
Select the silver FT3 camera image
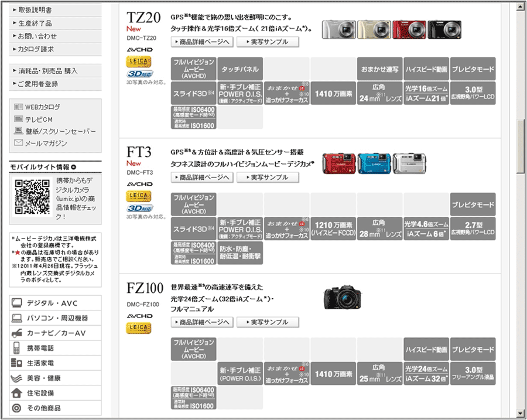coord(409,163)
